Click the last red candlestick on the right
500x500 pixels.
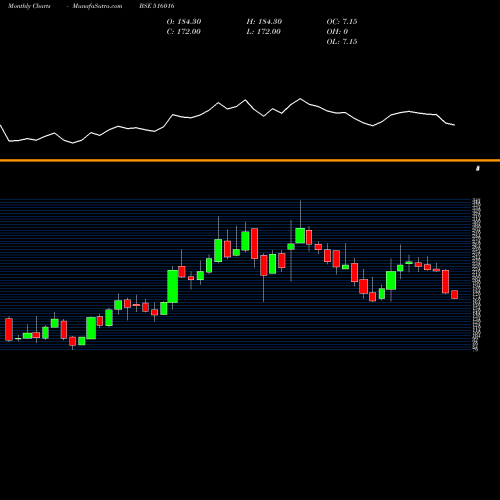455,295
